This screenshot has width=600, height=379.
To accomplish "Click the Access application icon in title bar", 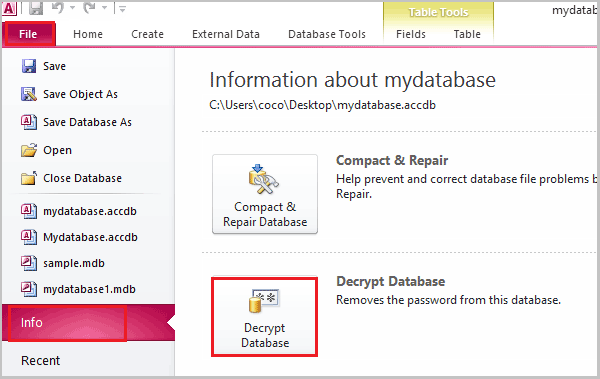I will click(x=9, y=8).
